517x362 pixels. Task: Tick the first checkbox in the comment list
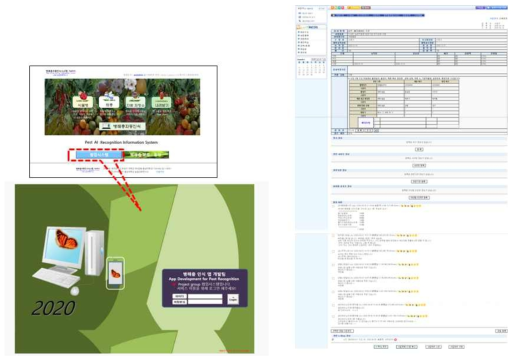point(333,206)
